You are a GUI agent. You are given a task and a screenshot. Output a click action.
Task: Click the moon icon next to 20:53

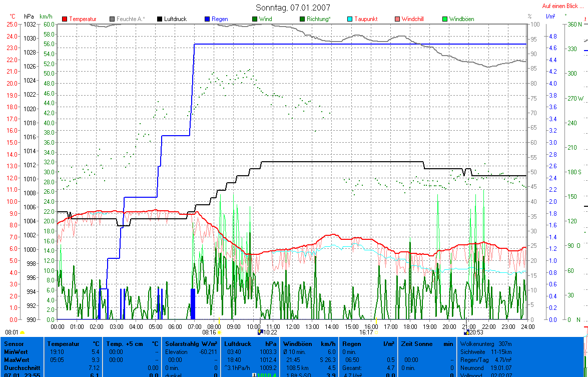tap(466, 332)
